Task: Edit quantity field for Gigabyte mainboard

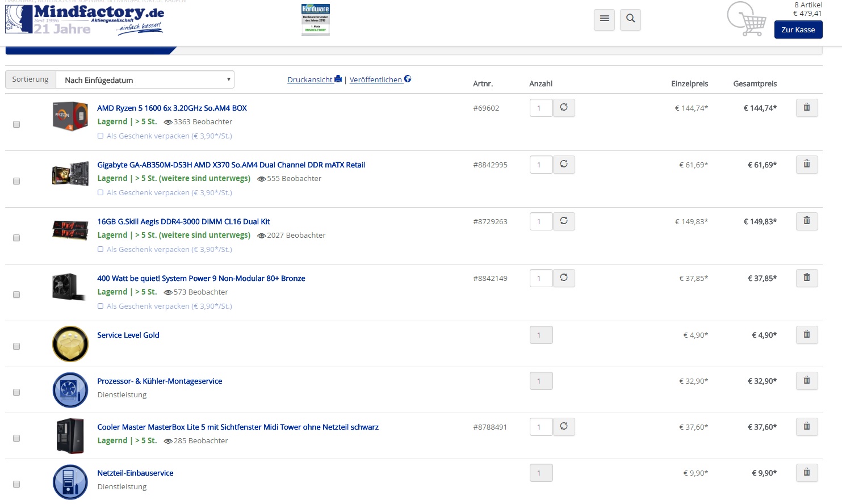Action: click(x=541, y=165)
